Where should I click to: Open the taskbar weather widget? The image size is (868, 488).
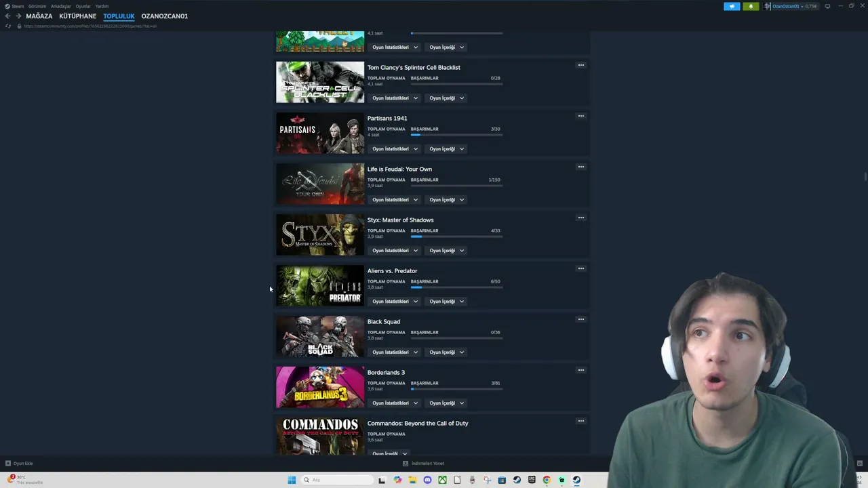tap(26, 479)
